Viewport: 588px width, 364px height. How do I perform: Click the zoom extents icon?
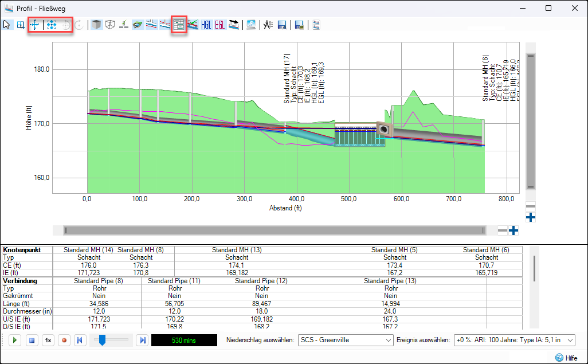[52, 25]
